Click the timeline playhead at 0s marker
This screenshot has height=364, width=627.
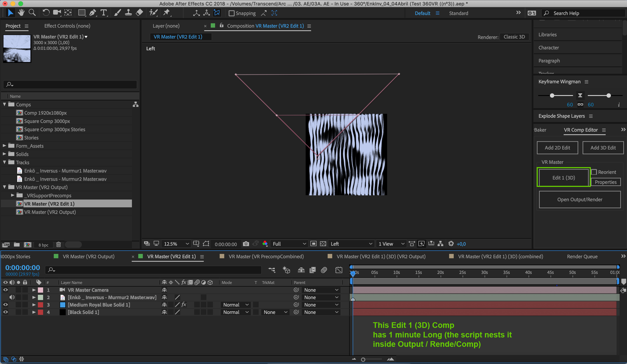[352, 272]
